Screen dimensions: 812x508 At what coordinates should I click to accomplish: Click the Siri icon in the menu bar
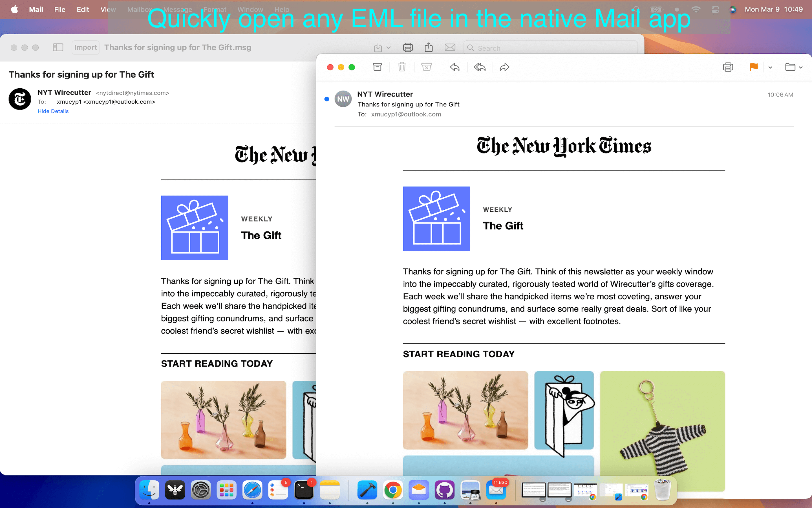(733, 9)
